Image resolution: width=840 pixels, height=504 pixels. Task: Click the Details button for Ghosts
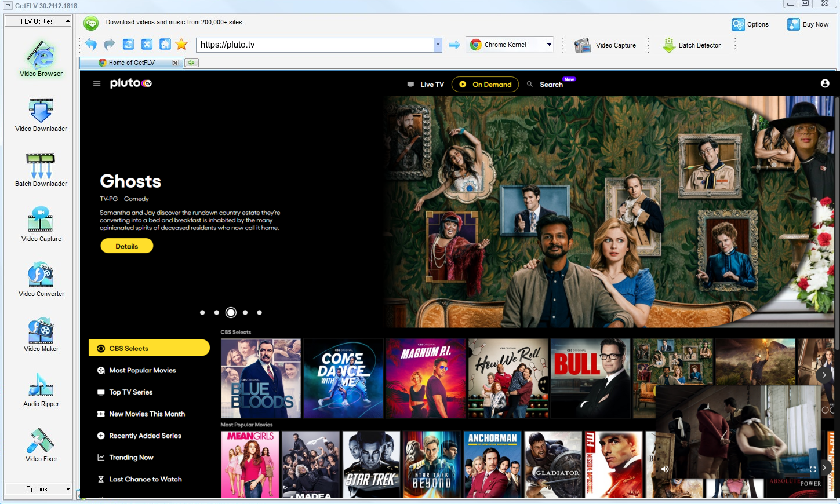(127, 246)
